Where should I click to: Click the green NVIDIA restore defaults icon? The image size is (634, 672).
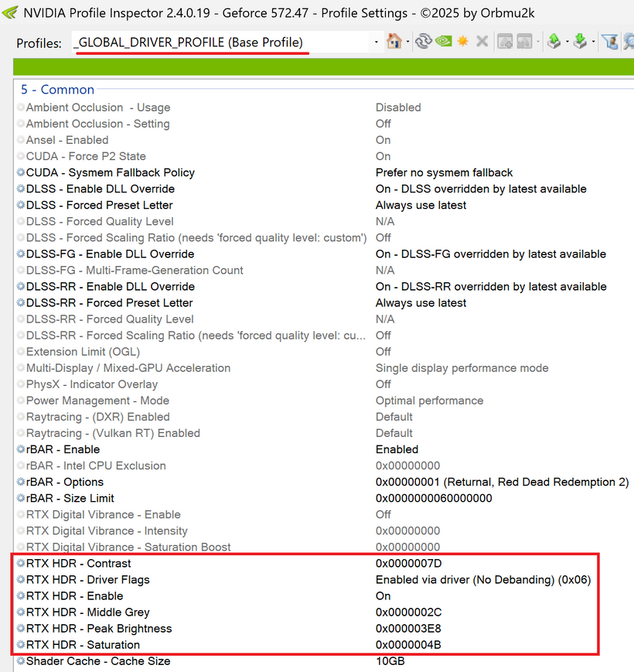pyautogui.click(x=443, y=41)
